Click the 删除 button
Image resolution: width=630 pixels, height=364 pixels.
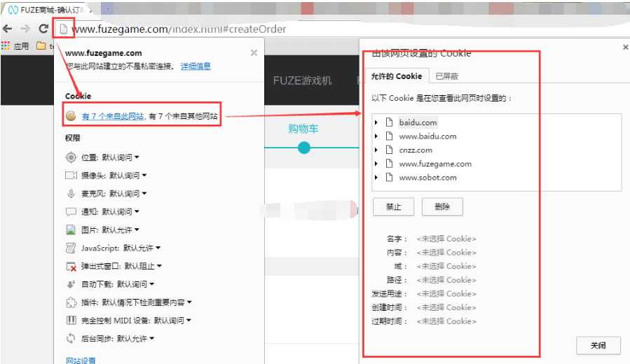click(x=442, y=206)
